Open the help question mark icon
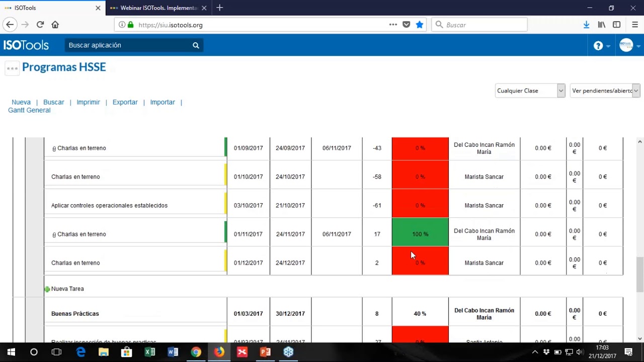The width and height of the screenshot is (644, 362). point(598,46)
